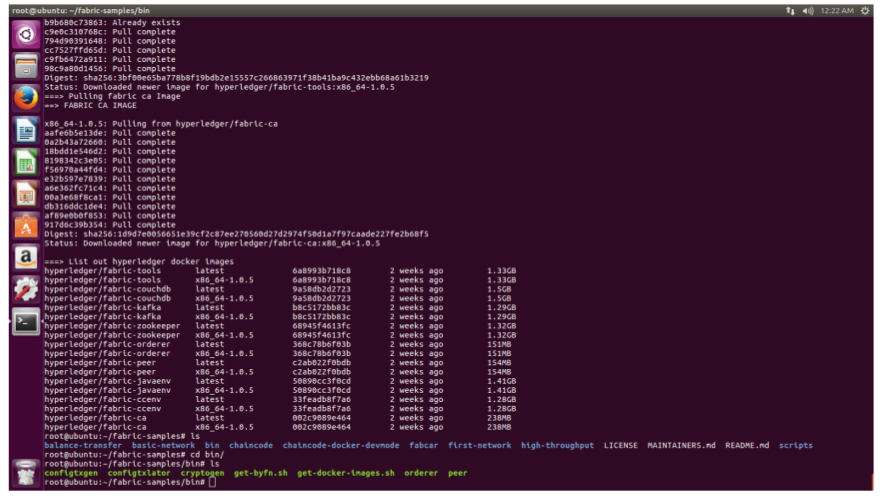This screenshot has height=502, width=884.
Task: Click Status line for hyperledger/fabric-tools:x86_64-1.0.5
Action: [220, 87]
